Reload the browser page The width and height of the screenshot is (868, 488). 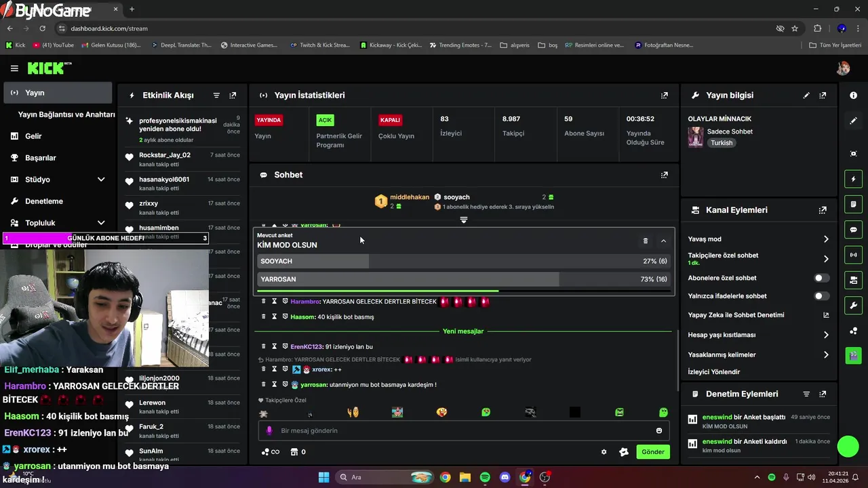42,28
